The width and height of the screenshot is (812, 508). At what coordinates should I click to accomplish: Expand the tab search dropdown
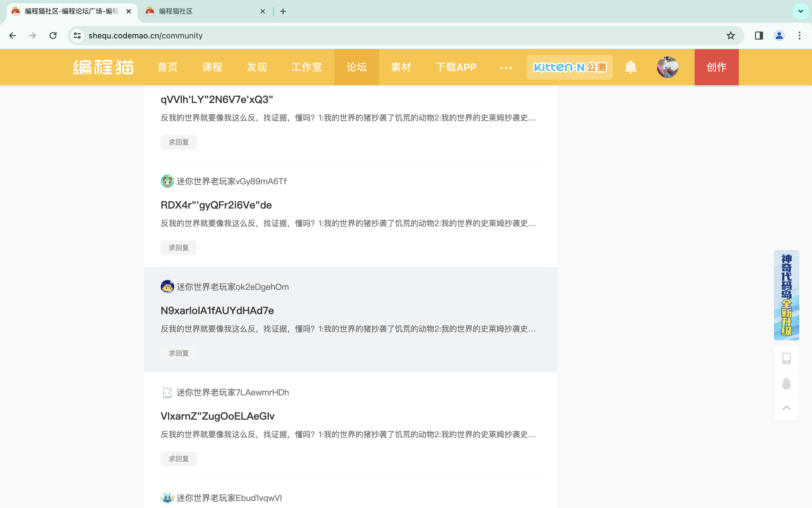click(x=801, y=11)
